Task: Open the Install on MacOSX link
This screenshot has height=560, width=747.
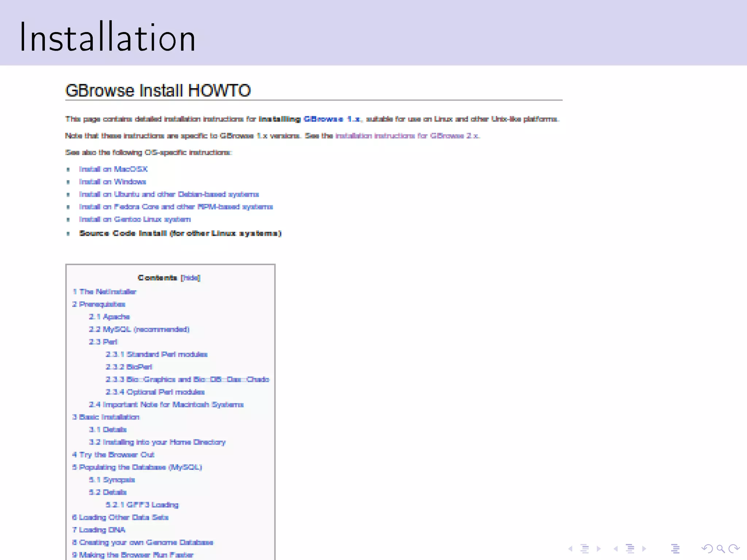Action: coord(113,169)
